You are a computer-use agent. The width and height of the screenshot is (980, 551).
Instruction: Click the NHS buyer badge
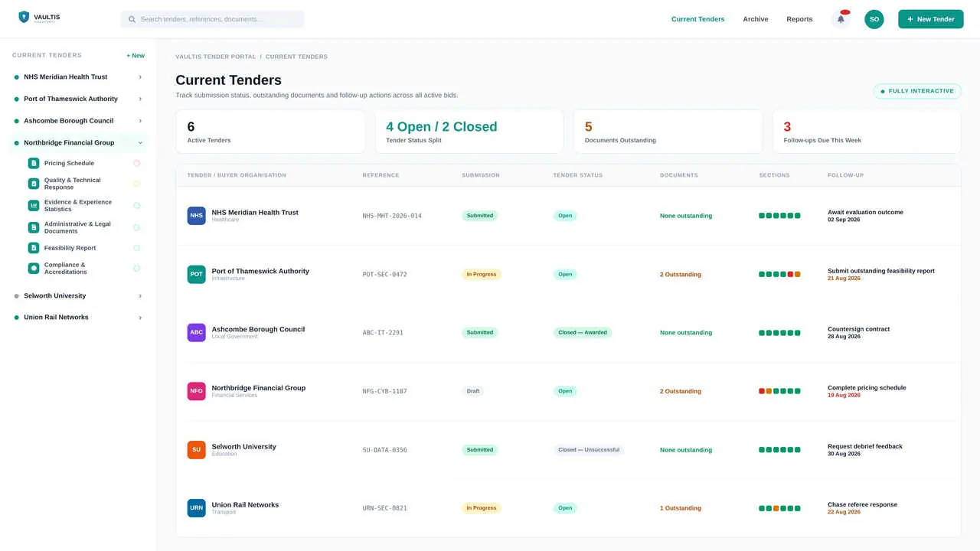tap(197, 216)
